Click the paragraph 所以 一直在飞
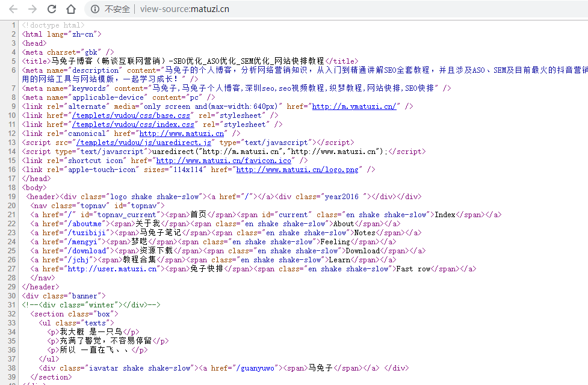Screen dimensions: 588x385 (97, 350)
